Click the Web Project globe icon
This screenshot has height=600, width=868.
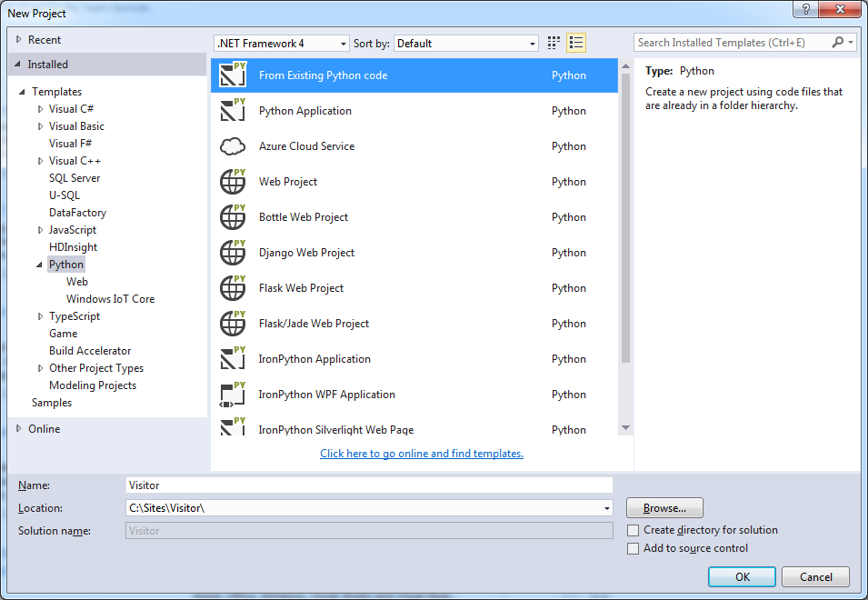[233, 182]
